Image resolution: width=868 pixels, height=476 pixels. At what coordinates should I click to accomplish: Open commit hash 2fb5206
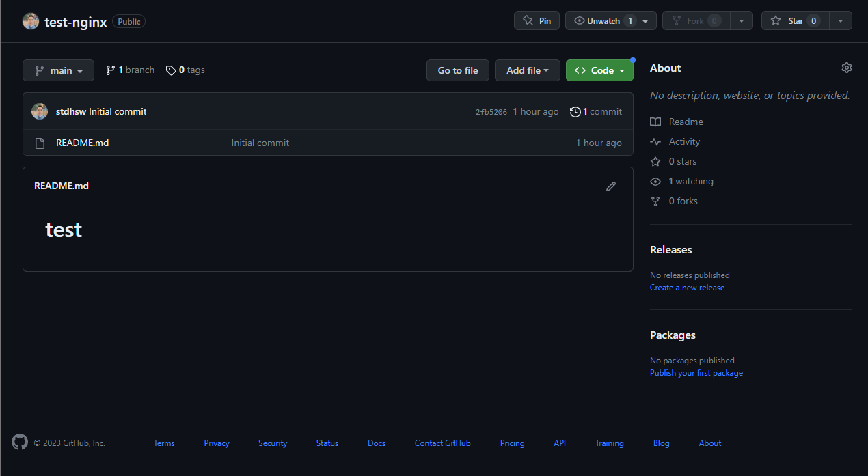[491, 112]
